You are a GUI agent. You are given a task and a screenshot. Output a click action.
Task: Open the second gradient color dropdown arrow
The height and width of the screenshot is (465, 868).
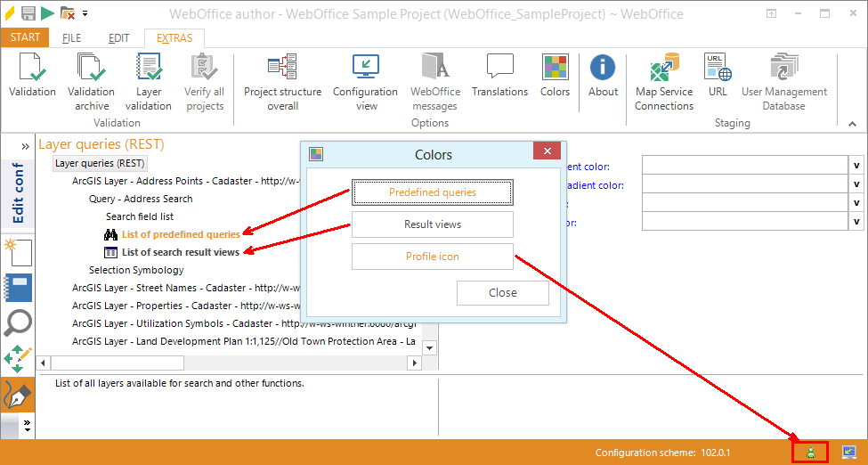(x=856, y=184)
